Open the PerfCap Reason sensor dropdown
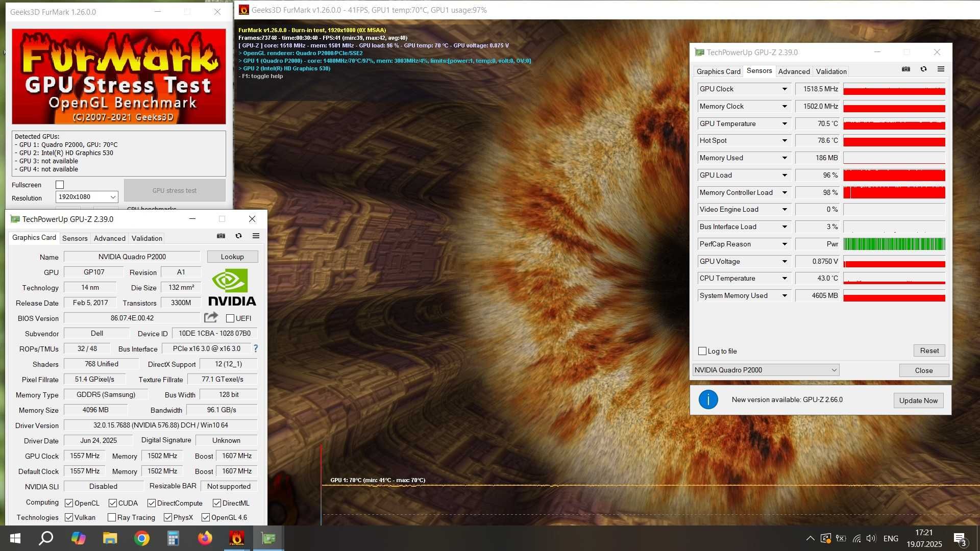This screenshot has width=980, height=551. pyautogui.click(x=785, y=244)
